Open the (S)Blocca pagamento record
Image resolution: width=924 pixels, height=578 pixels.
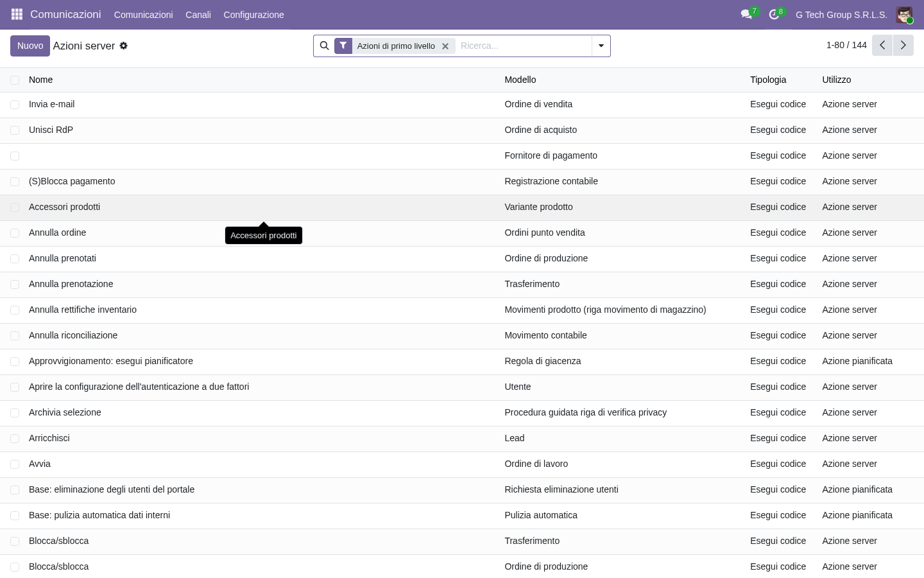click(x=72, y=181)
